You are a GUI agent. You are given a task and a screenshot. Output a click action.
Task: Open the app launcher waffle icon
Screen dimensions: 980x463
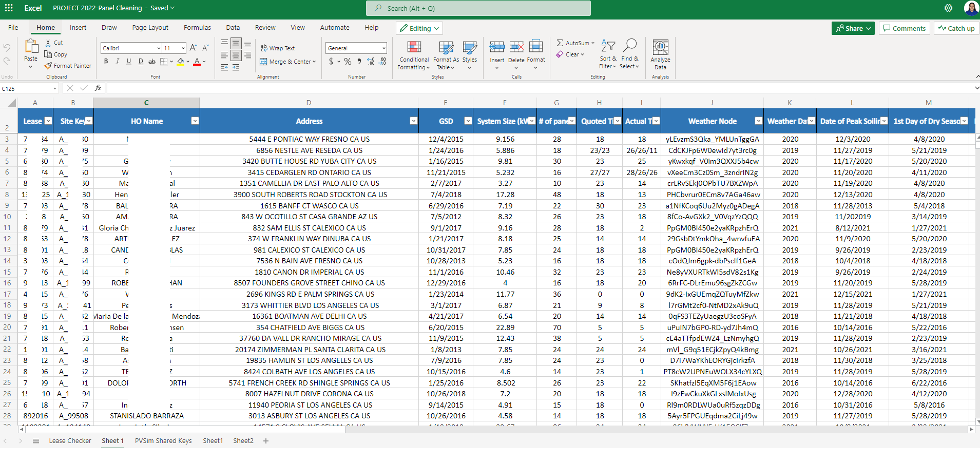tap(9, 8)
